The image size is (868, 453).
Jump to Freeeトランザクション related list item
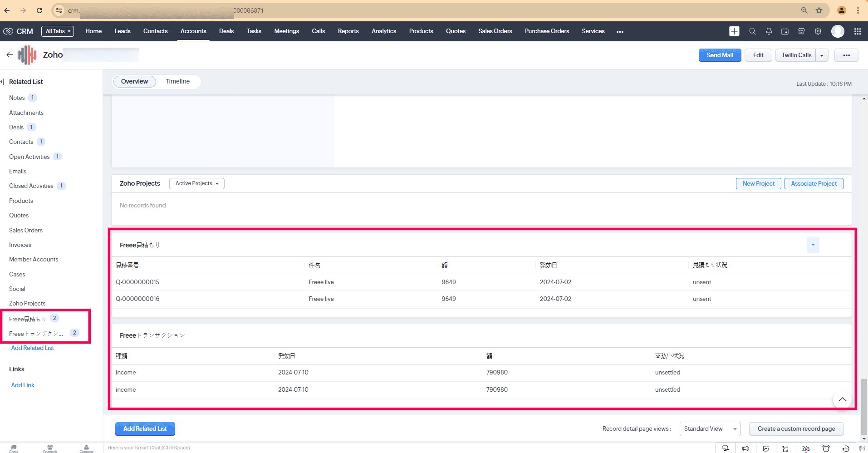36,334
